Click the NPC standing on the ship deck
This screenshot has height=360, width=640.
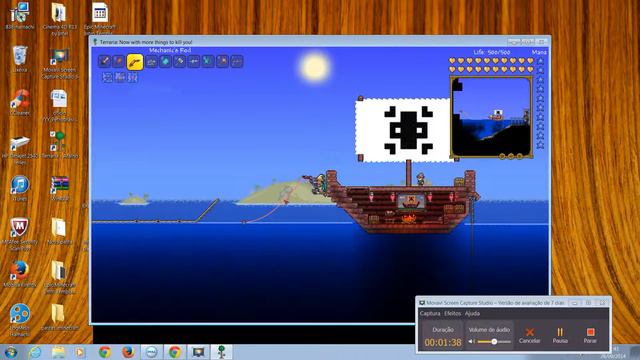(420, 179)
